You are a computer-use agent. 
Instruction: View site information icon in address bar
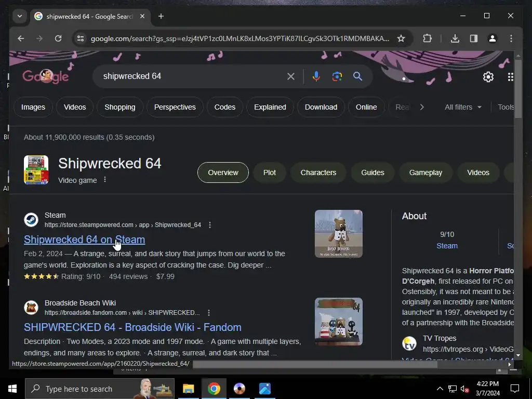[81, 38]
